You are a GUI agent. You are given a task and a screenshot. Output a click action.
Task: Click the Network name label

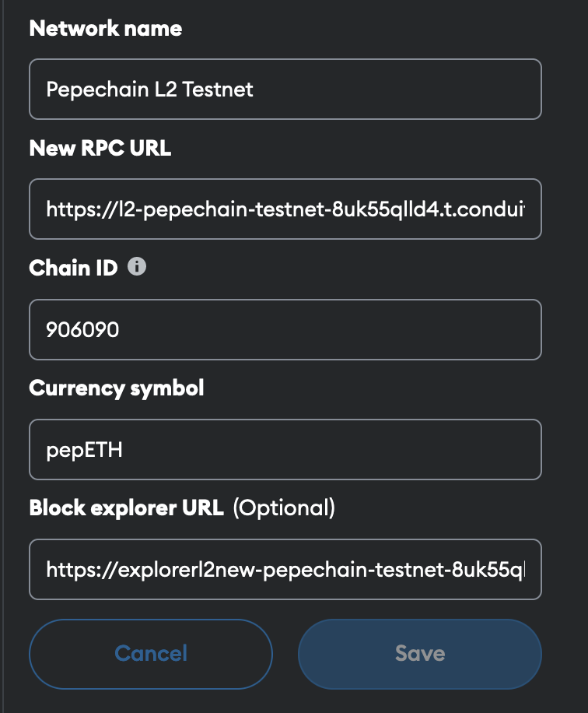pos(105,29)
